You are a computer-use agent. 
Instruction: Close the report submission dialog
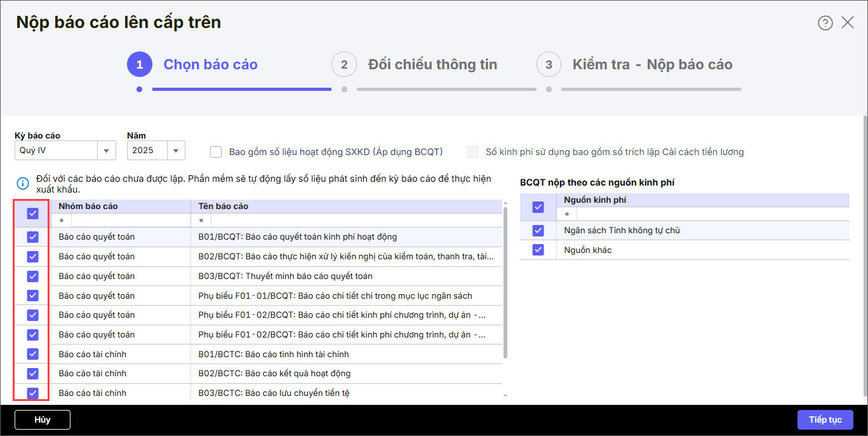tap(848, 23)
